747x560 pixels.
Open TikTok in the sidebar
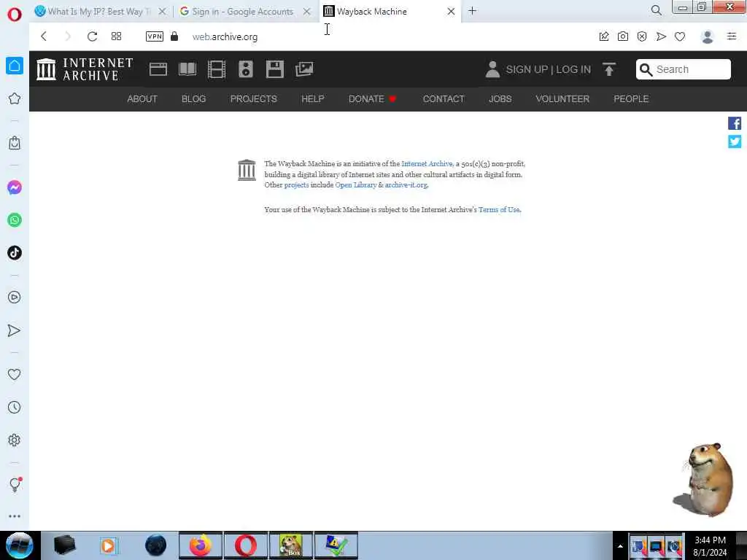pos(15,253)
